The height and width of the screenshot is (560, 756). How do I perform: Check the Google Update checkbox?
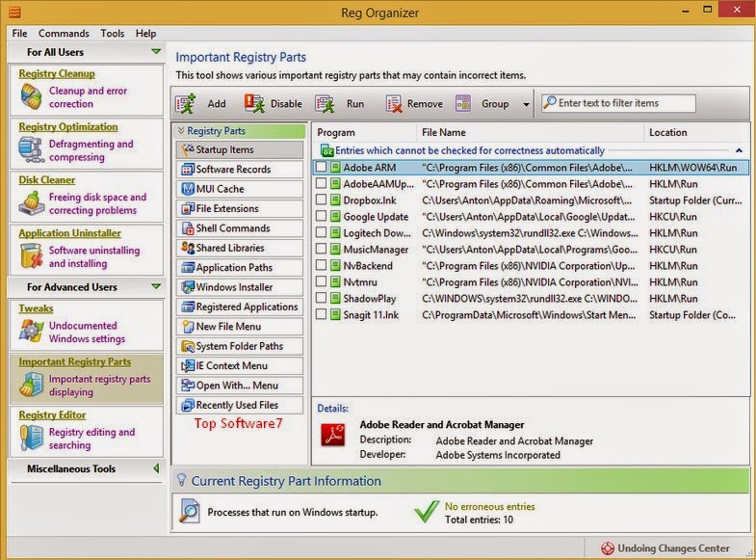pos(321,217)
